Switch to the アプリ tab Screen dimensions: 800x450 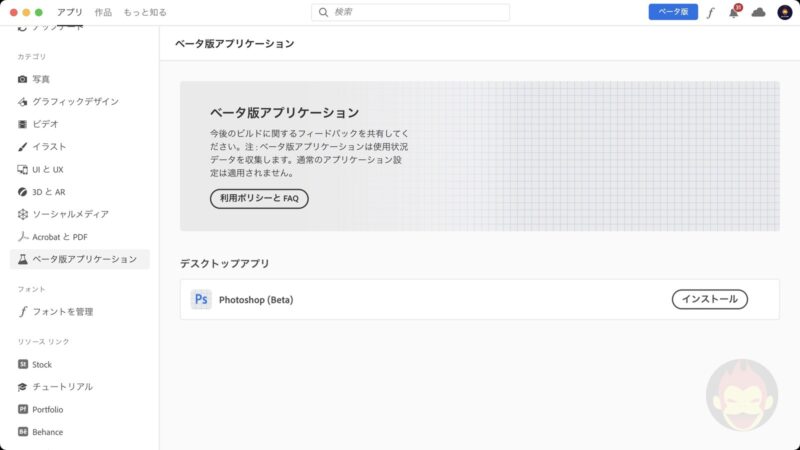tap(69, 12)
